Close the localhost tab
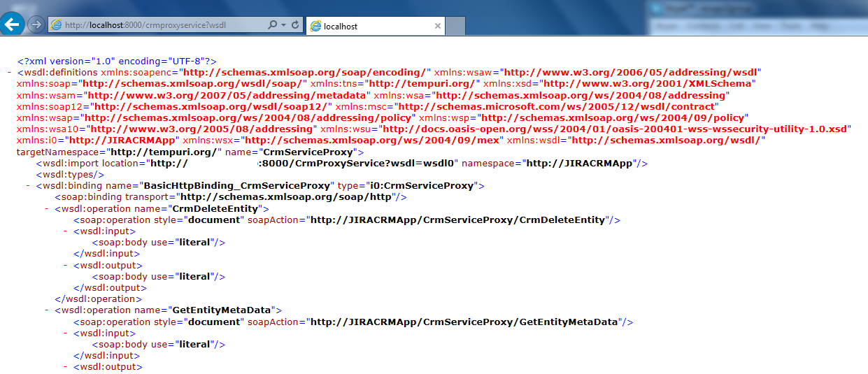Viewport: 868px width, 374px height. (438, 26)
